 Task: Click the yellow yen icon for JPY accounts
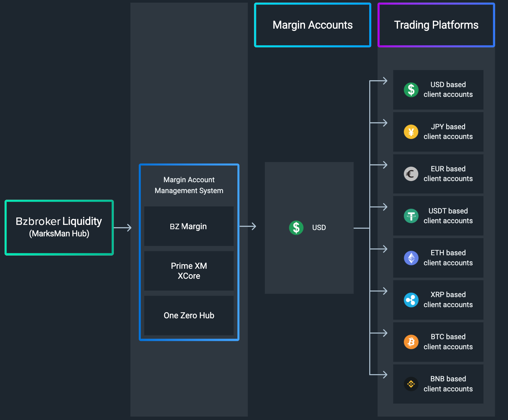[x=411, y=132]
